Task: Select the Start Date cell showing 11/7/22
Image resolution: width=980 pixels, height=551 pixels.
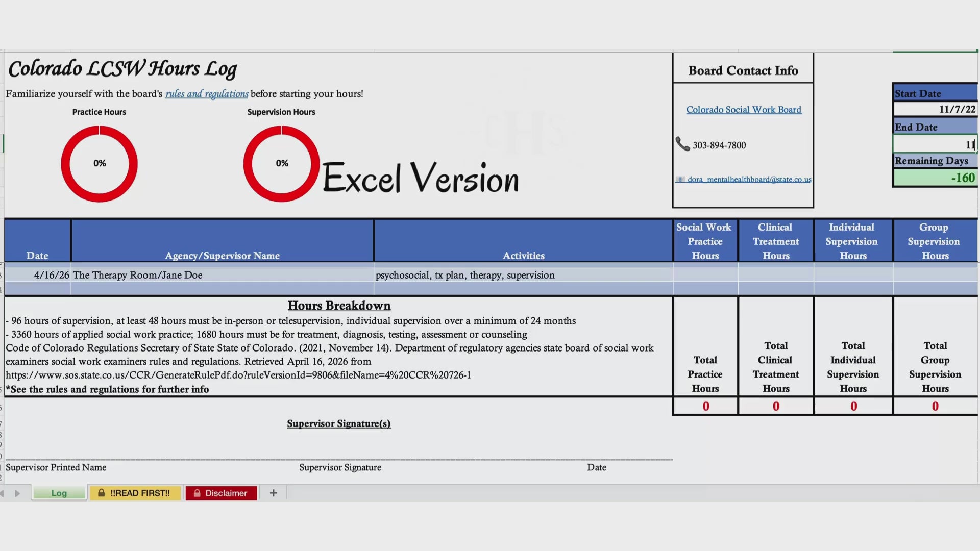Action: pos(934,109)
